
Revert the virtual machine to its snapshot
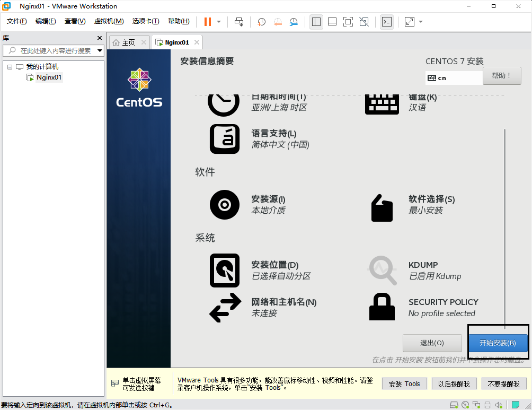tap(278, 22)
